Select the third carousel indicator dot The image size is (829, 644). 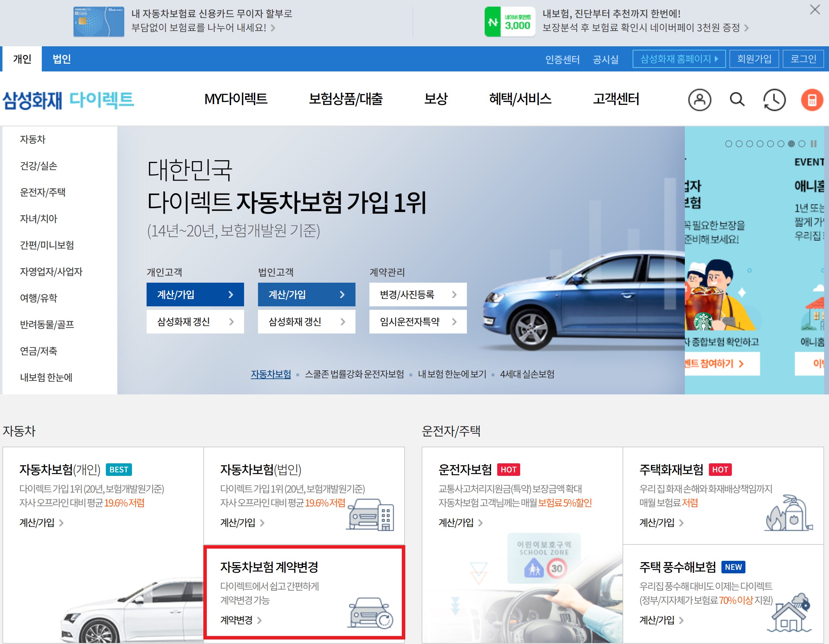pos(749,144)
